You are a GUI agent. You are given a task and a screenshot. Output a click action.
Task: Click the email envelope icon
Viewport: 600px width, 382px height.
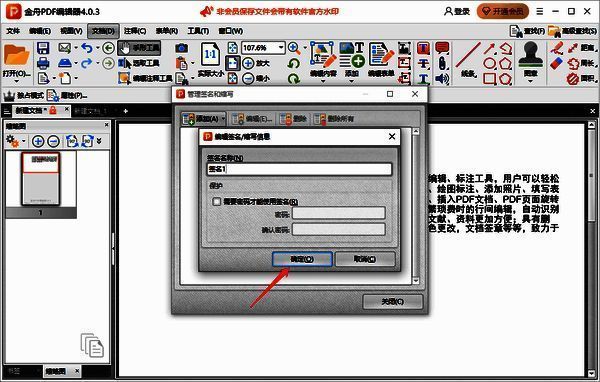coord(64,48)
